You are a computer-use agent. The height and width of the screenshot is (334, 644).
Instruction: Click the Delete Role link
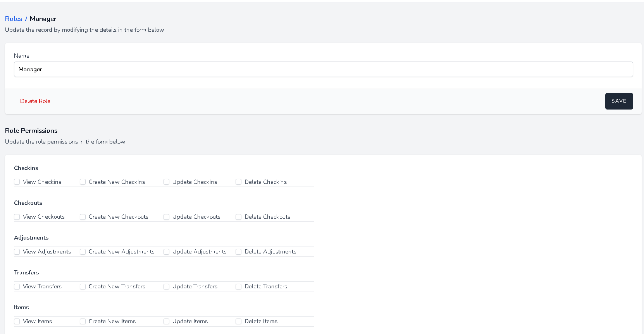[x=35, y=101]
